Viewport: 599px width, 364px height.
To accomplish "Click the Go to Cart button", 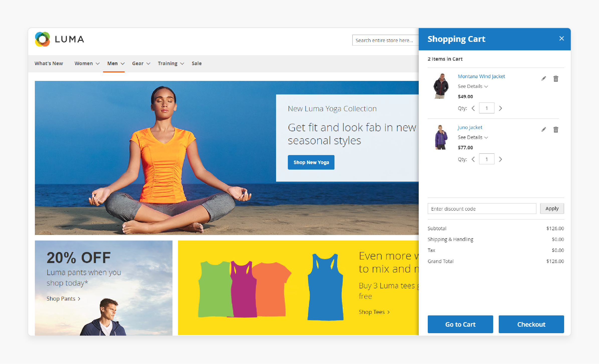I will coord(460,324).
